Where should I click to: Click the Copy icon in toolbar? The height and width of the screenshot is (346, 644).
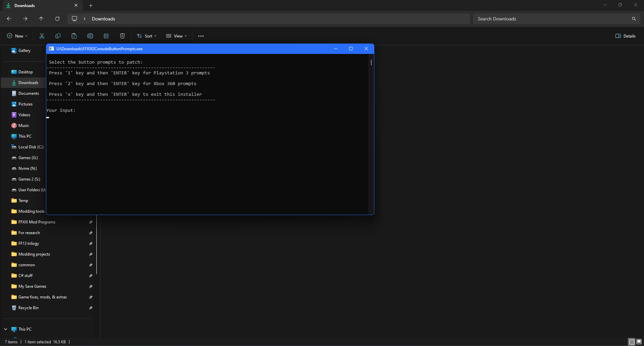pos(58,36)
